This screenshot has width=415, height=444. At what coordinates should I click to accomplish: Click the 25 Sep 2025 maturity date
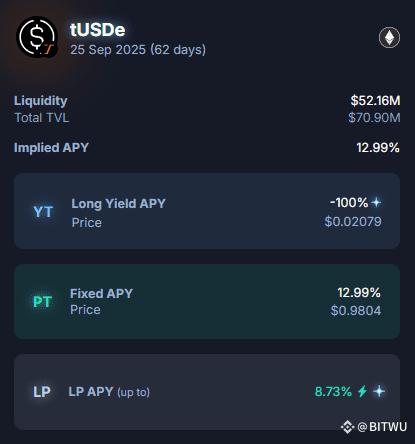[108, 50]
